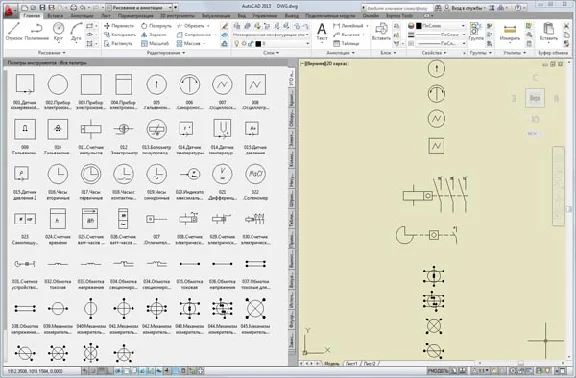Click the Вставить block insert icon

click(x=381, y=31)
